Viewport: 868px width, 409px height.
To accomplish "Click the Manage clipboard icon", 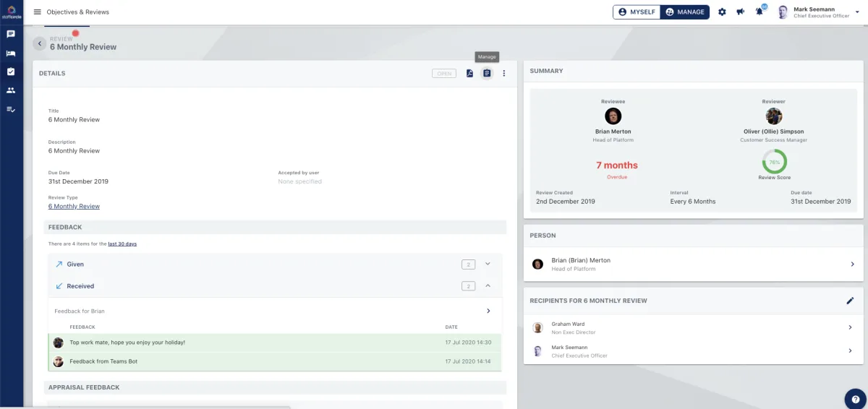I will point(487,73).
